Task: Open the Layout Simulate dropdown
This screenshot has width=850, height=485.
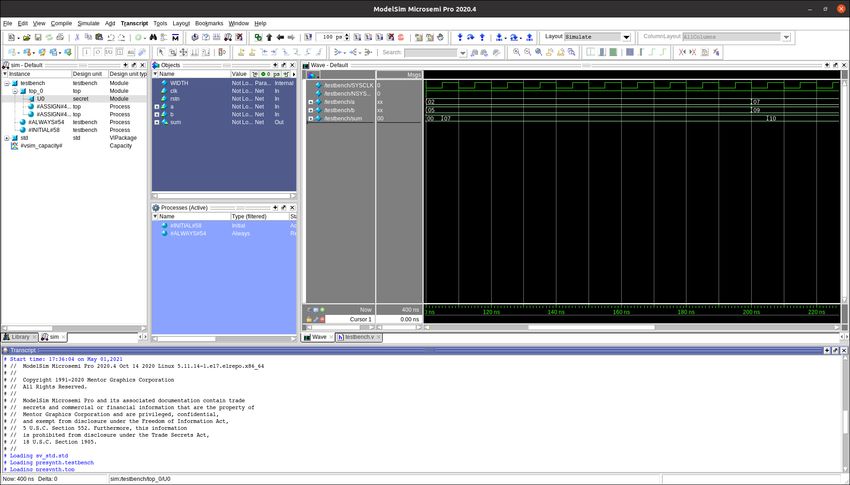Action: (626, 37)
